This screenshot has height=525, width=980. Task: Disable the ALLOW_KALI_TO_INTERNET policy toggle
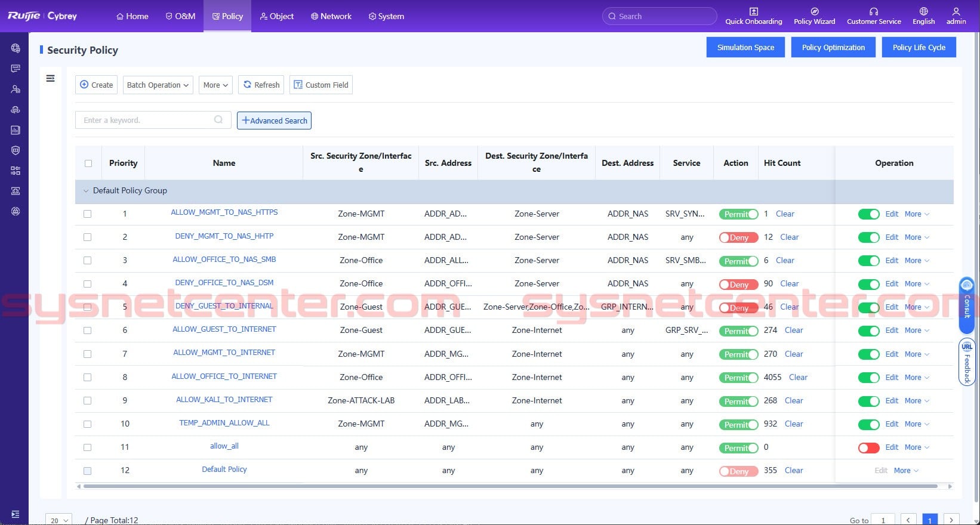click(x=868, y=401)
